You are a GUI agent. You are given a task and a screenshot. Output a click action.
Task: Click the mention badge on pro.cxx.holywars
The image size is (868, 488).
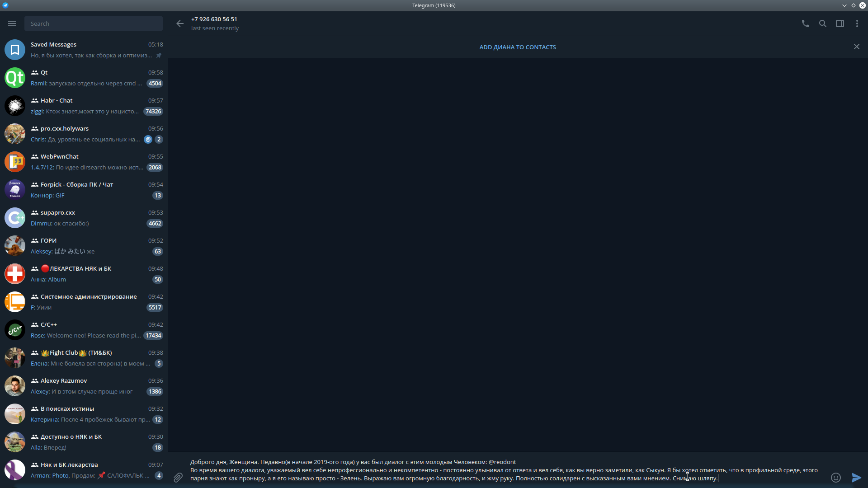[x=148, y=140]
